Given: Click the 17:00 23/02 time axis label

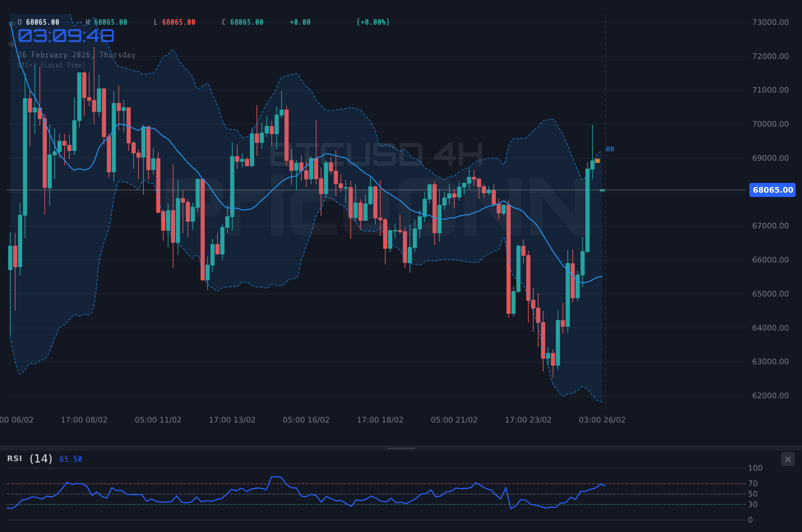Looking at the screenshot, I should 529,420.
